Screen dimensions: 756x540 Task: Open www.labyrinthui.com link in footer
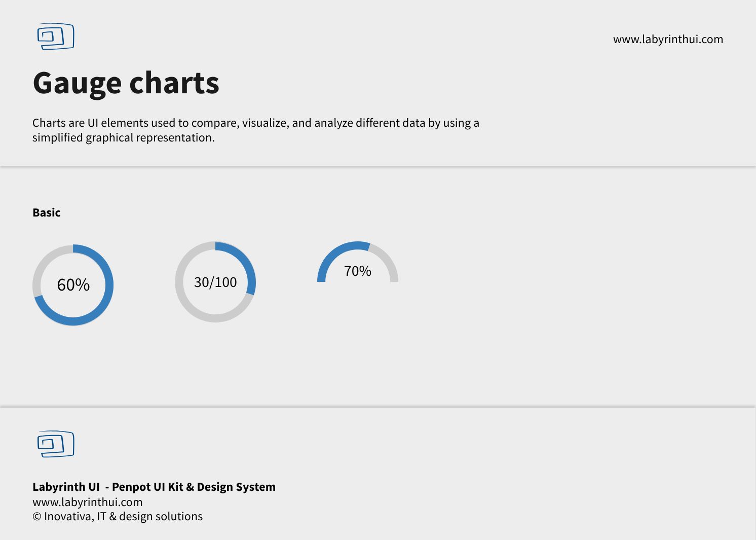pyautogui.click(x=88, y=502)
